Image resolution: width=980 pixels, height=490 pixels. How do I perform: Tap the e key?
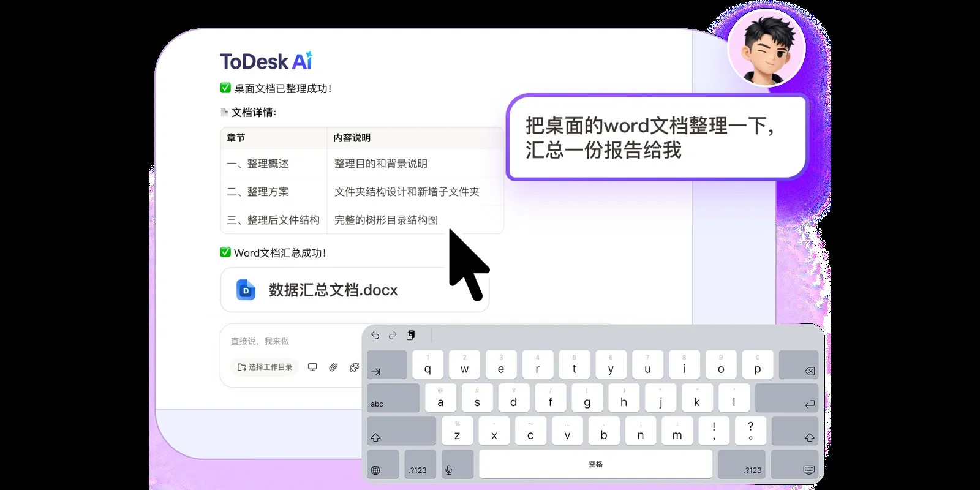[501, 365]
